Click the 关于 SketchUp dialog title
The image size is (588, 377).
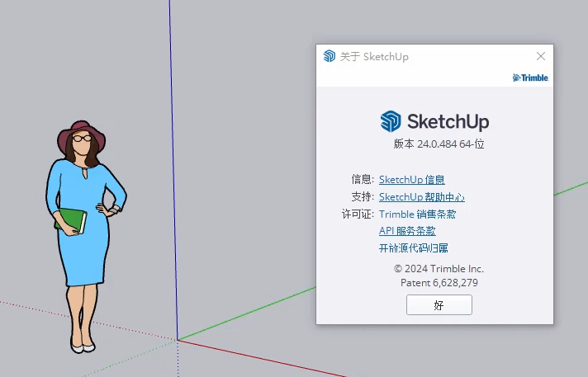pos(374,57)
